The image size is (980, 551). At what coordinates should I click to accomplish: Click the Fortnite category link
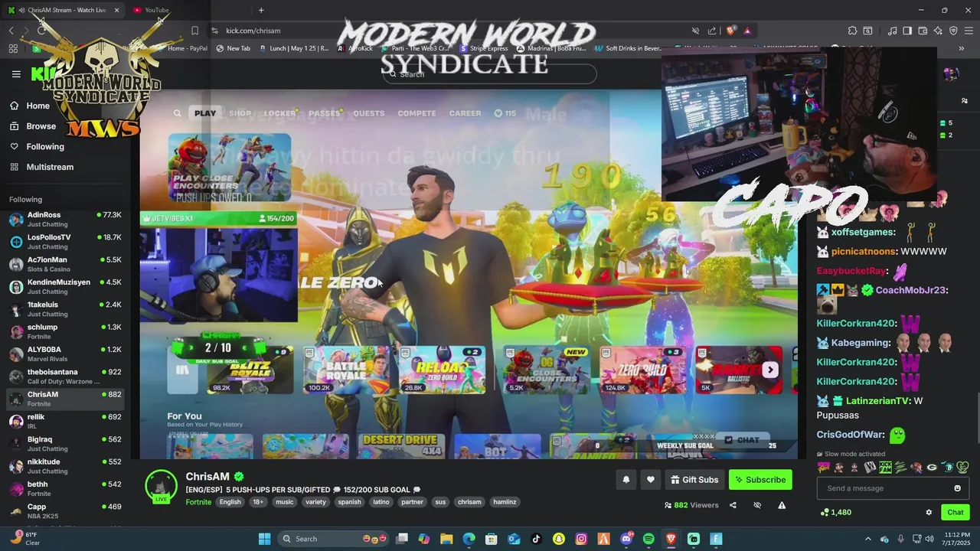[x=198, y=502]
